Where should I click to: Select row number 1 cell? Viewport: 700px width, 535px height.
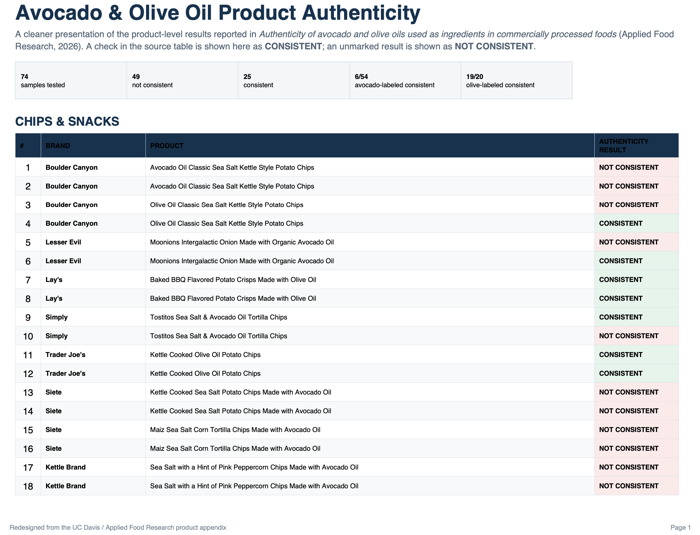[28, 167]
